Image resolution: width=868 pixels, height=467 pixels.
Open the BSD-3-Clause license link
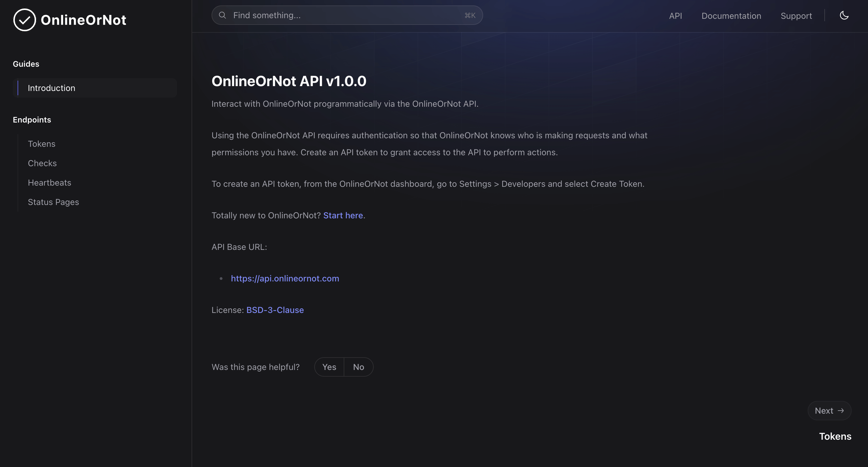coord(275,310)
